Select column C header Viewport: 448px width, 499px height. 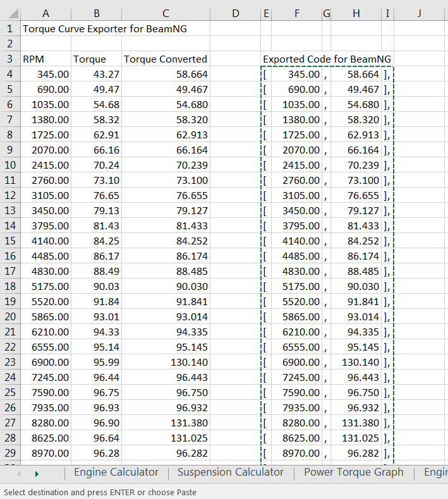click(166, 13)
